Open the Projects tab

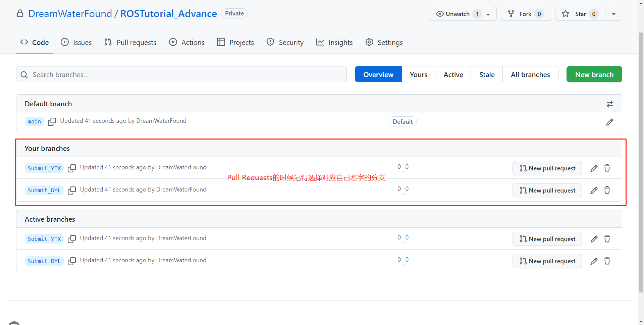click(235, 43)
